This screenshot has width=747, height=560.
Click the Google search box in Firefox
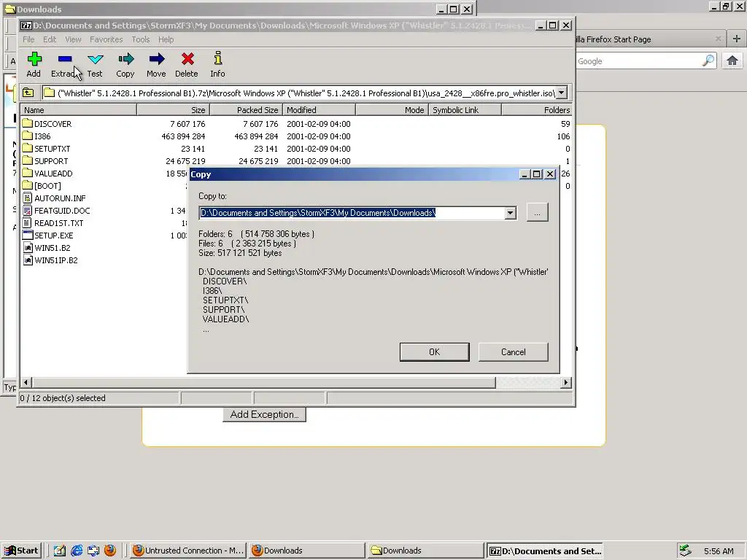pos(638,61)
